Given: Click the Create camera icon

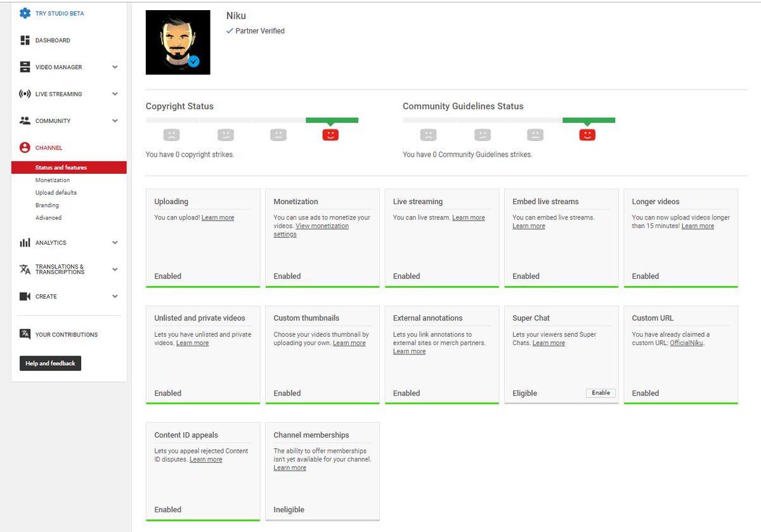Looking at the screenshot, I should (x=25, y=296).
